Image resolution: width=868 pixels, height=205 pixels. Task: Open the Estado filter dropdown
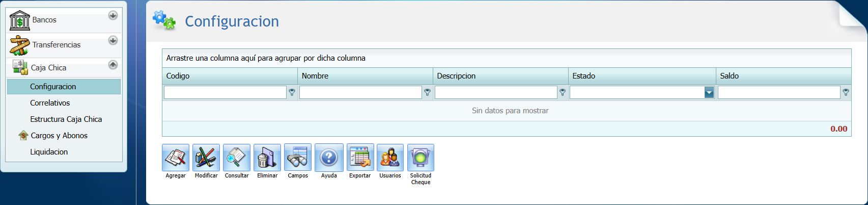(x=709, y=92)
